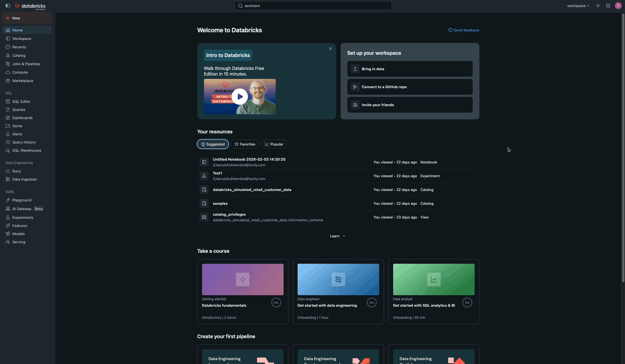
Task: Click the Bring in data button
Action: (x=409, y=69)
